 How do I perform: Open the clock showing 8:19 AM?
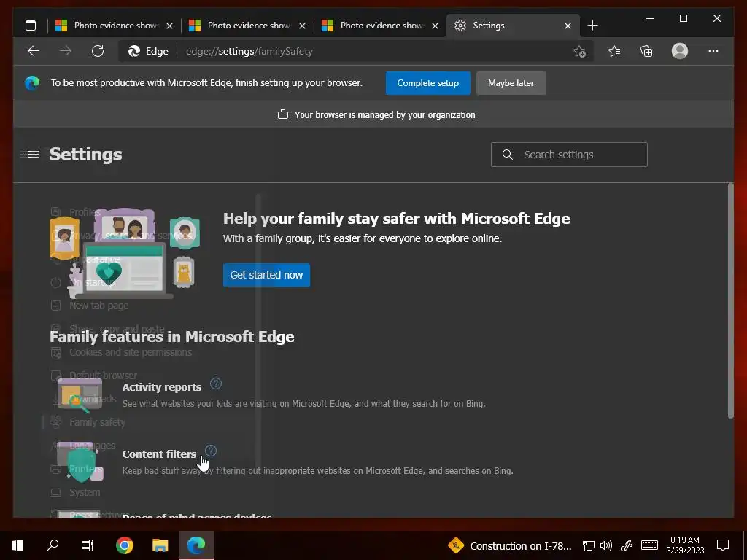[x=685, y=545]
